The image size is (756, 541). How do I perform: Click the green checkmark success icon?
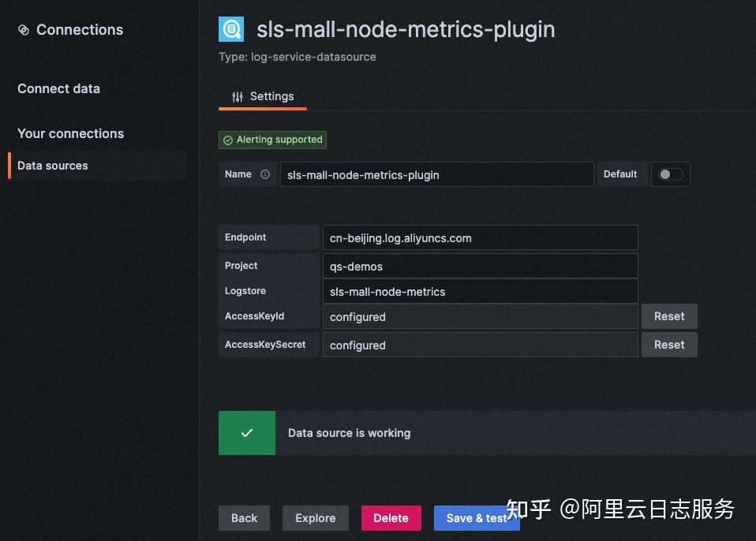[246, 432]
